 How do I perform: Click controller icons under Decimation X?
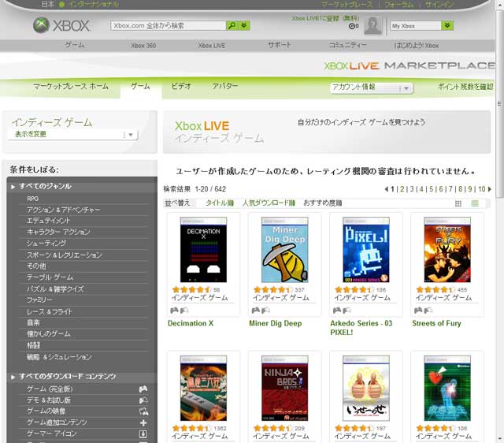[180, 310]
